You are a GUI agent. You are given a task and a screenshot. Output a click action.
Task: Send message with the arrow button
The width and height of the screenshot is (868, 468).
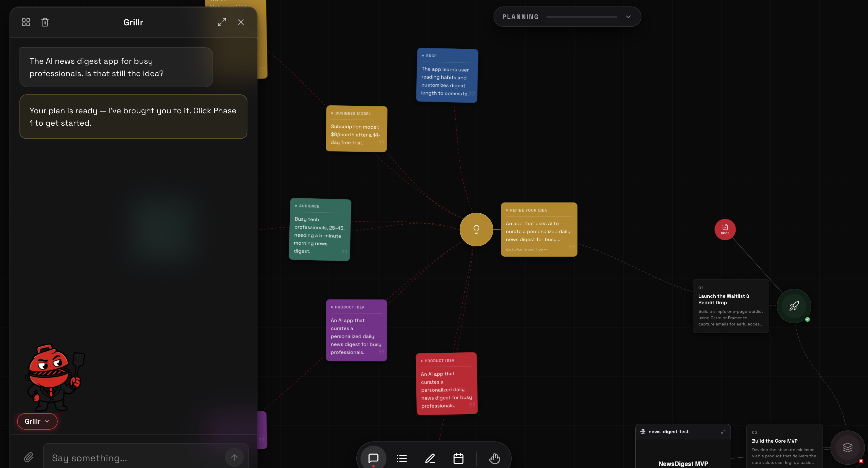pos(234,457)
